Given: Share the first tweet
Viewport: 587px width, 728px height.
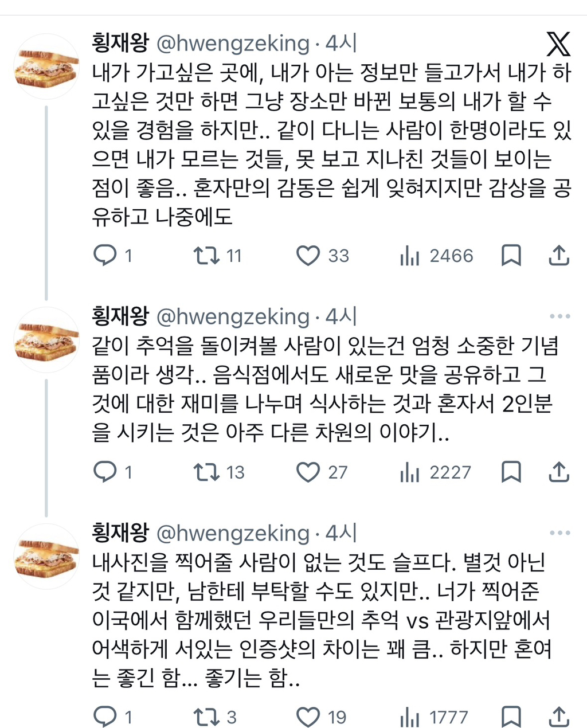Looking at the screenshot, I should pyautogui.click(x=558, y=256).
